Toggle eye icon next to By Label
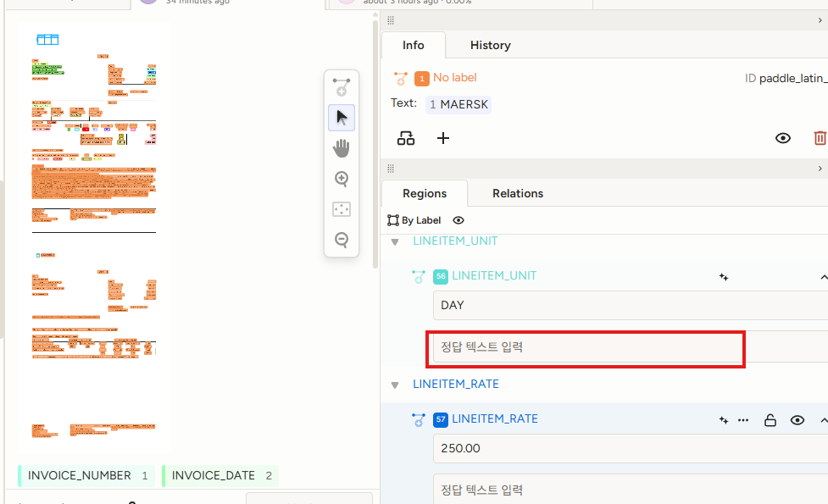Viewport: 828px width, 504px height. [458, 220]
